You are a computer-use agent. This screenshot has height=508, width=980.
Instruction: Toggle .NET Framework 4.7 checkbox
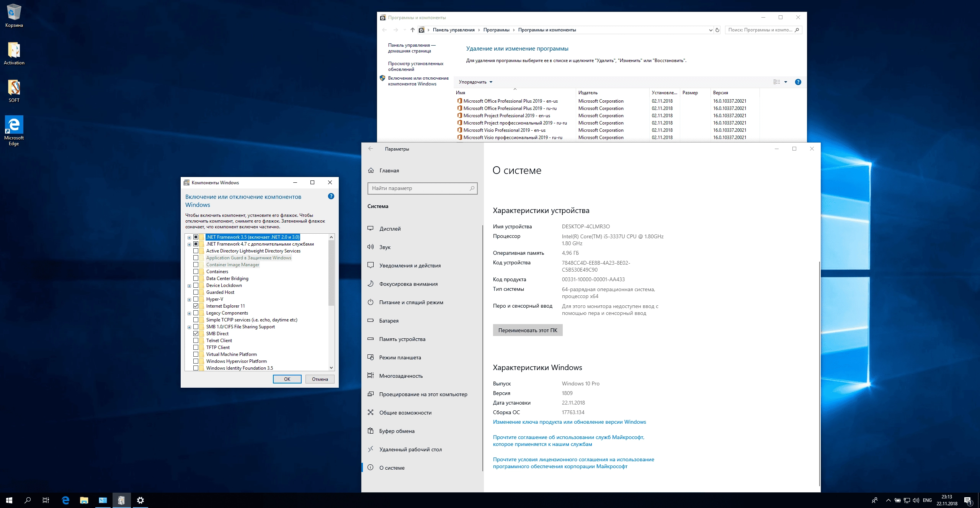(196, 244)
